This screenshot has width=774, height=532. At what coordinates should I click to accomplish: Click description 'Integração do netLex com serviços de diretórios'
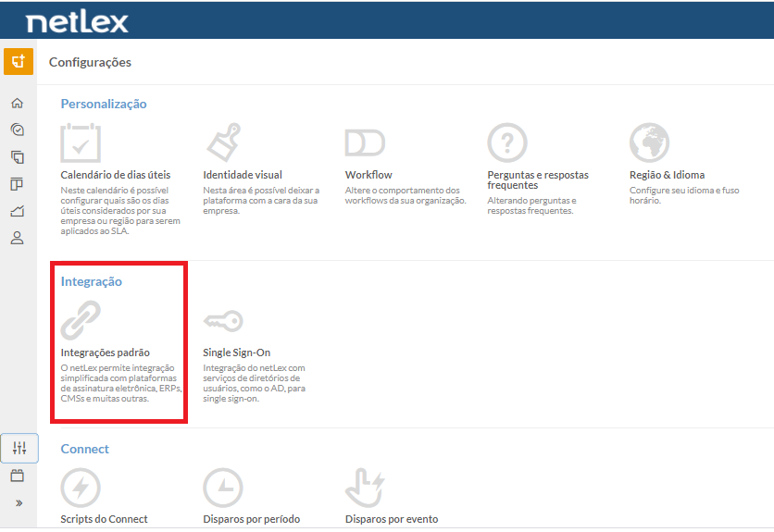point(254,383)
